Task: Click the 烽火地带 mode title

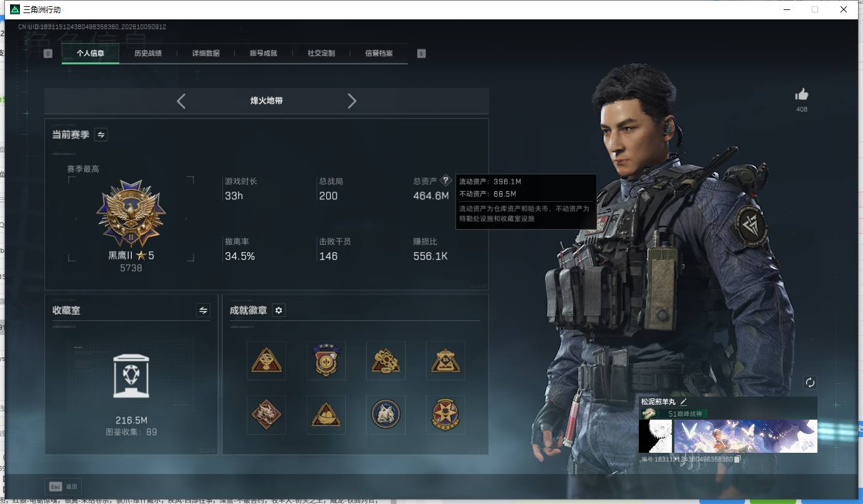Action: tap(267, 101)
